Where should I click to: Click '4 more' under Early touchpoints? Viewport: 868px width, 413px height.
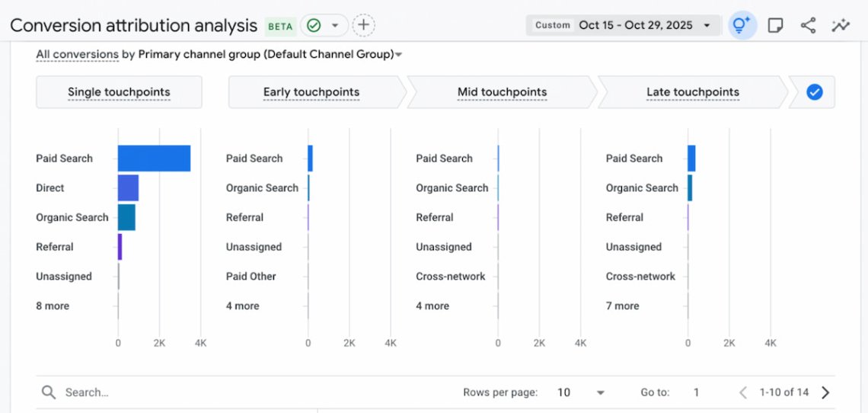tap(242, 306)
